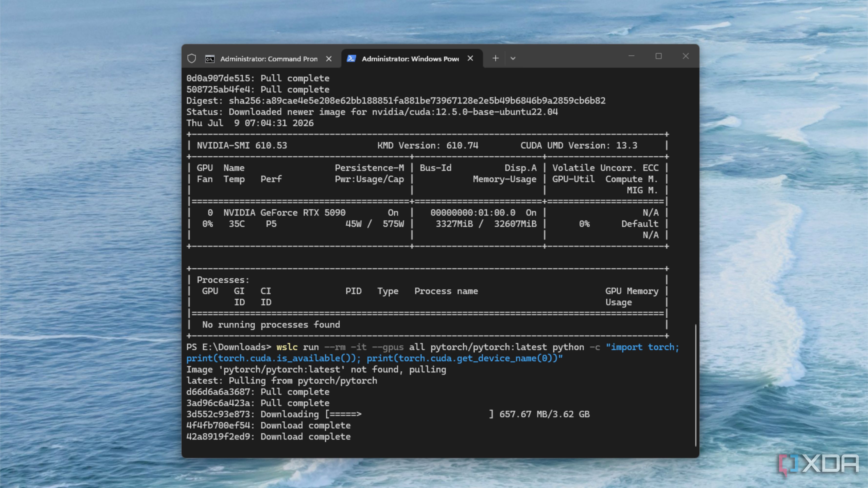Minimize the Terminal window
The image size is (868, 488).
[631, 56]
